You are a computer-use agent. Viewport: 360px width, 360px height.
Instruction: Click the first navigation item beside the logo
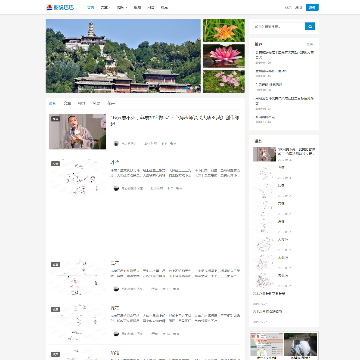coord(91,7)
